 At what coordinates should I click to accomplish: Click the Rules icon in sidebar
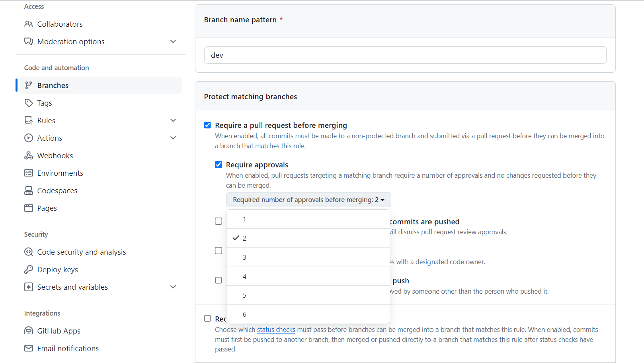pyautogui.click(x=29, y=120)
